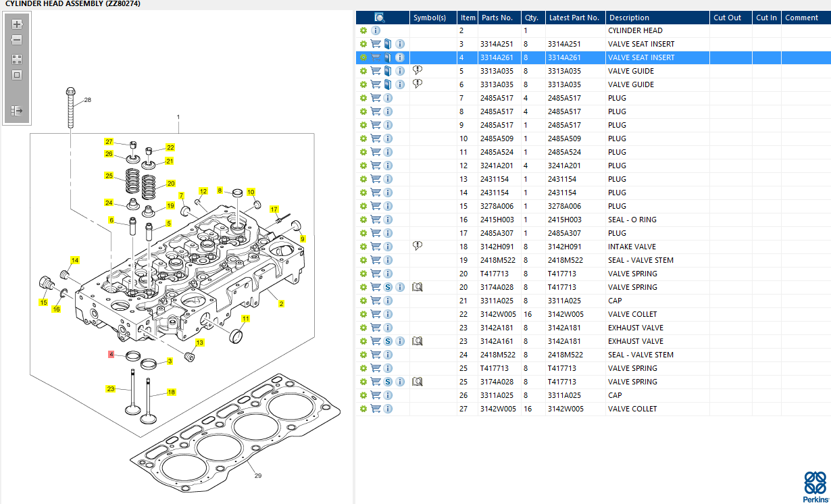This screenshot has height=504, width=831.
Task: Sort by the Description column header
Action: coord(628,18)
